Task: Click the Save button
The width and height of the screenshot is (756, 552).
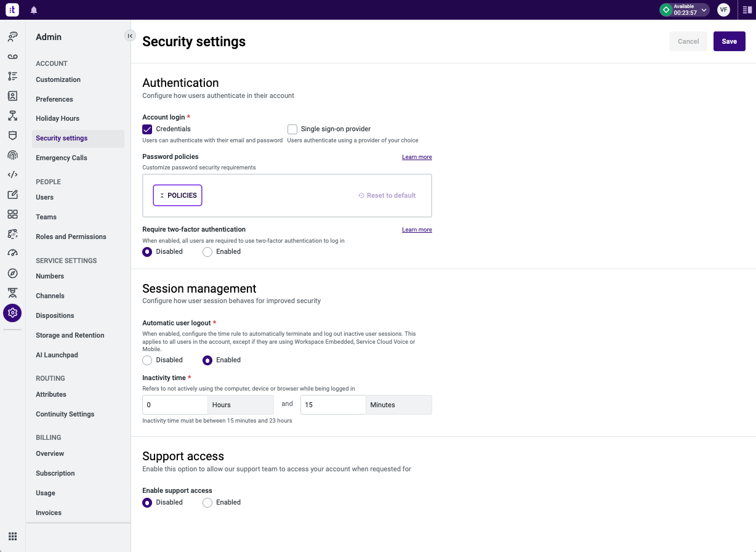Action: click(x=729, y=41)
